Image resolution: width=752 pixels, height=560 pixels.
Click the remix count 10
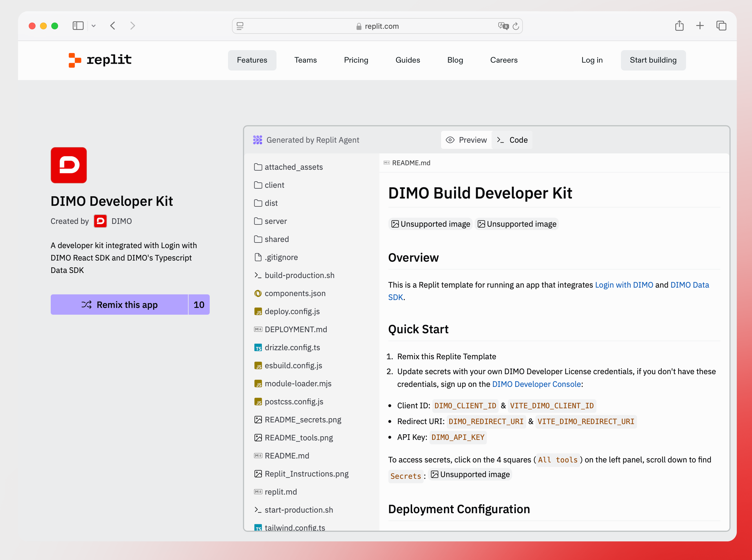[x=199, y=305]
